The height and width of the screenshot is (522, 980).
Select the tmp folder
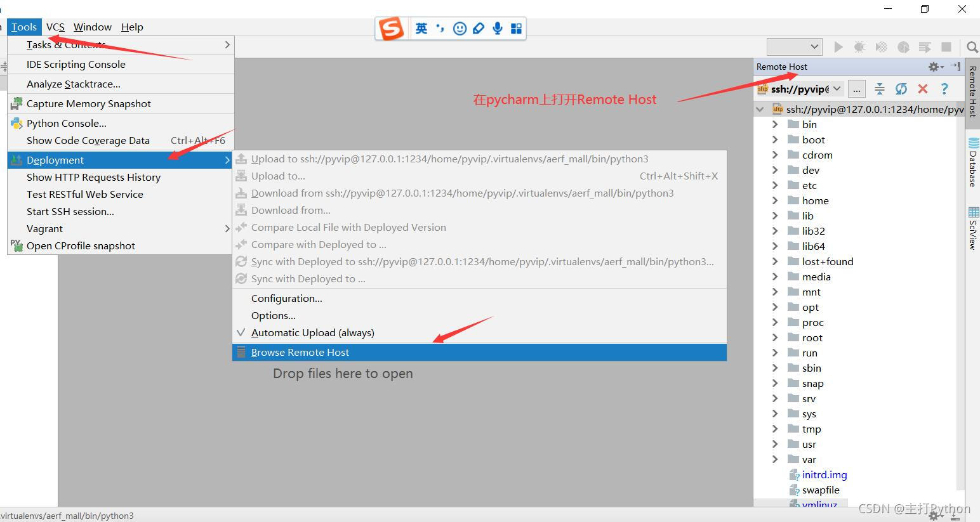click(x=811, y=429)
